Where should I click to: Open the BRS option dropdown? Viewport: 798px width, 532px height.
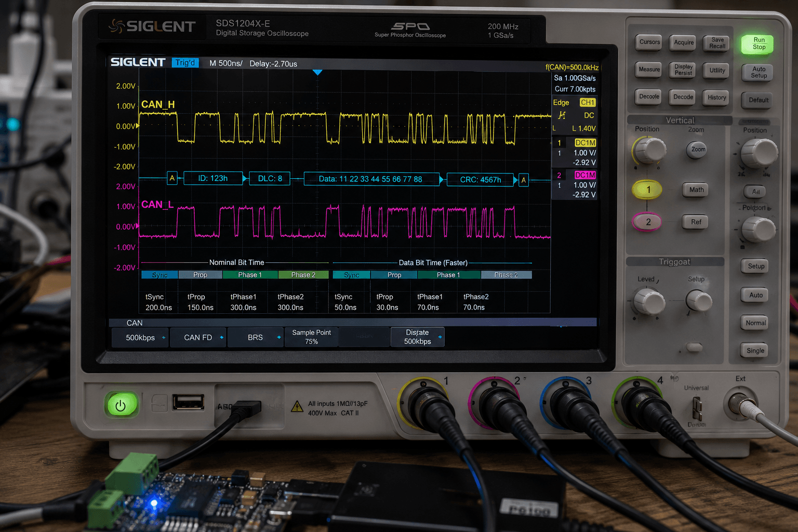pyautogui.click(x=255, y=338)
